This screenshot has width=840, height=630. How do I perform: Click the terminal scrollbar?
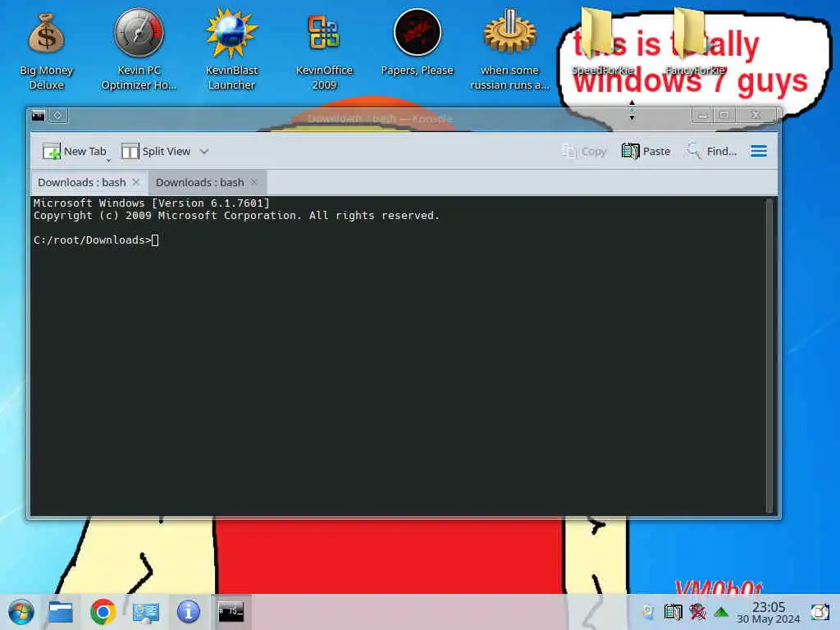point(769,356)
